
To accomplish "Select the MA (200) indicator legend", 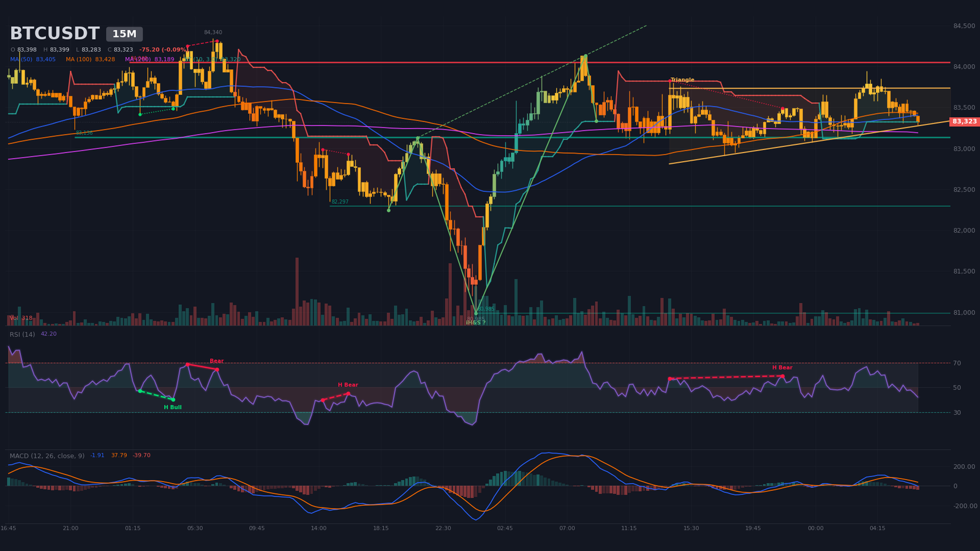I will click(149, 59).
